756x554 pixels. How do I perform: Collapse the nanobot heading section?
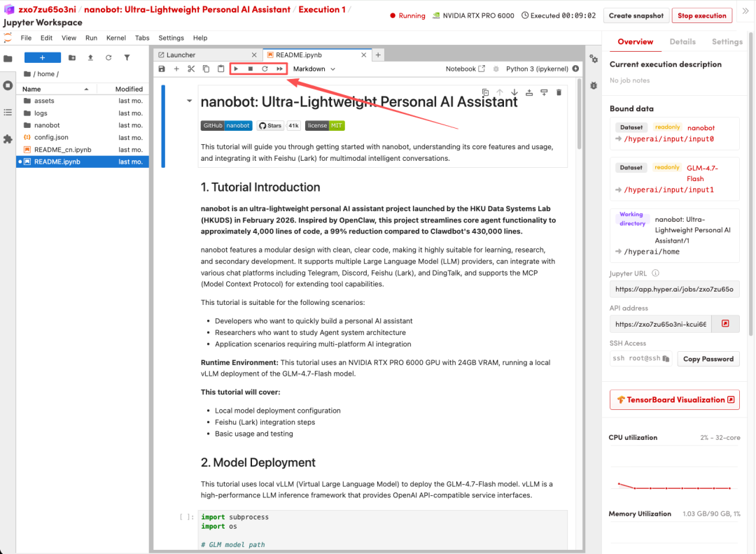point(189,101)
